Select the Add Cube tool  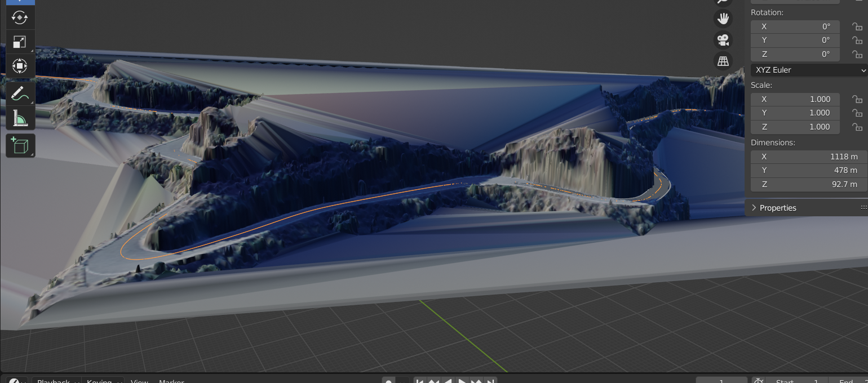click(20, 145)
